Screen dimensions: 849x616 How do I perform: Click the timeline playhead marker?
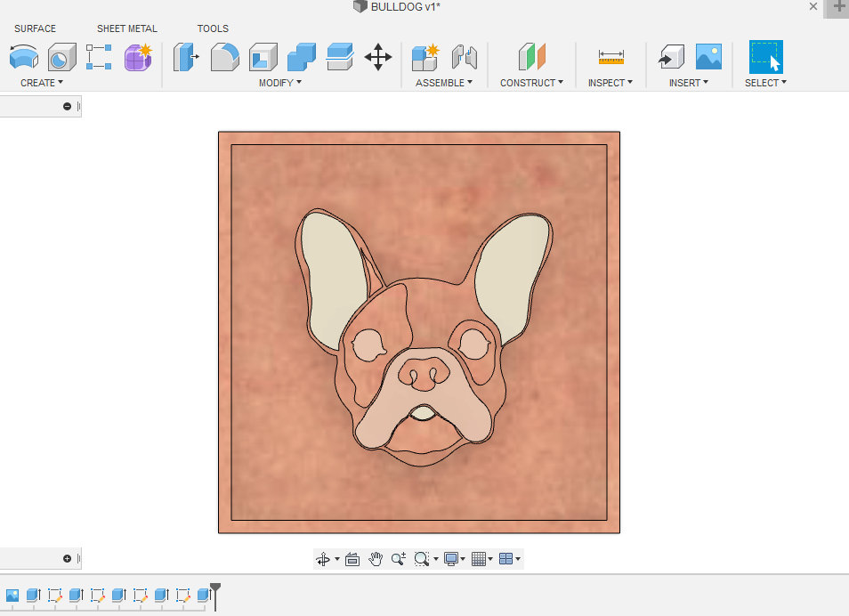coord(214,590)
